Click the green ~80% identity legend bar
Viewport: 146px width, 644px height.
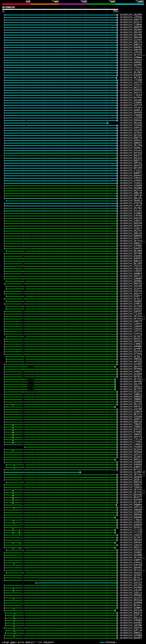101,4
